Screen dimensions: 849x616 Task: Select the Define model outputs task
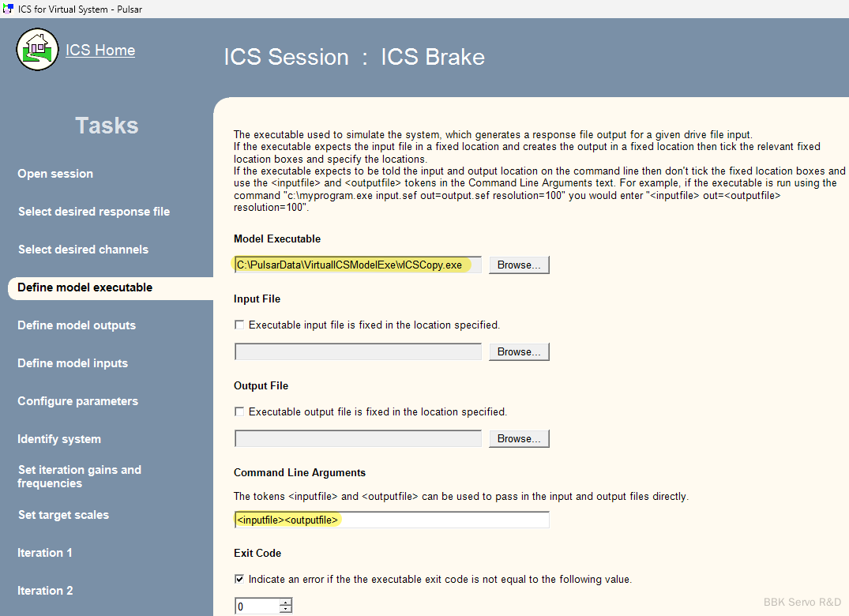[77, 325]
